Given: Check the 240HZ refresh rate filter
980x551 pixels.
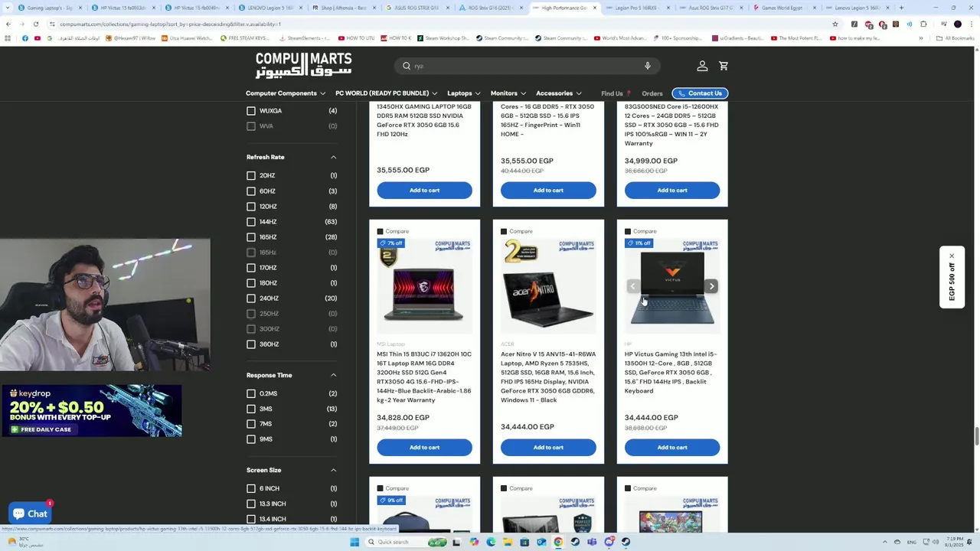Looking at the screenshot, I should pyautogui.click(x=251, y=298).
